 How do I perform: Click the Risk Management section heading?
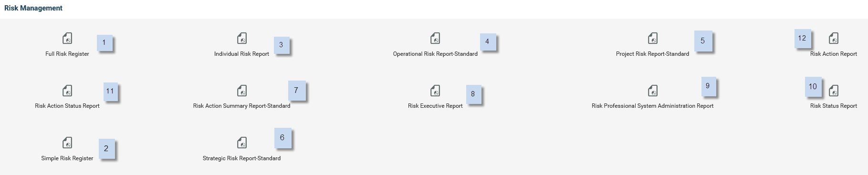point(33,8)
